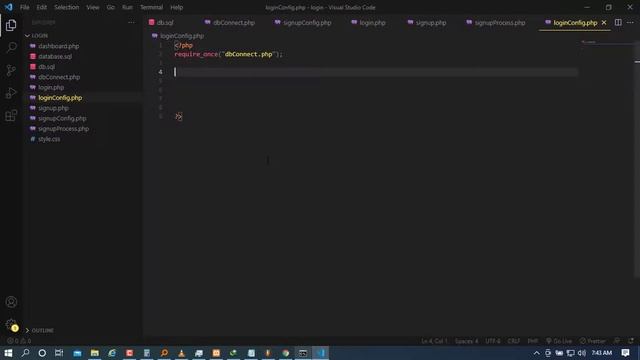Viewport: 640px width, 360px height.
Task: Open signupConfig.php in the file tree
Action: (62, 118)
